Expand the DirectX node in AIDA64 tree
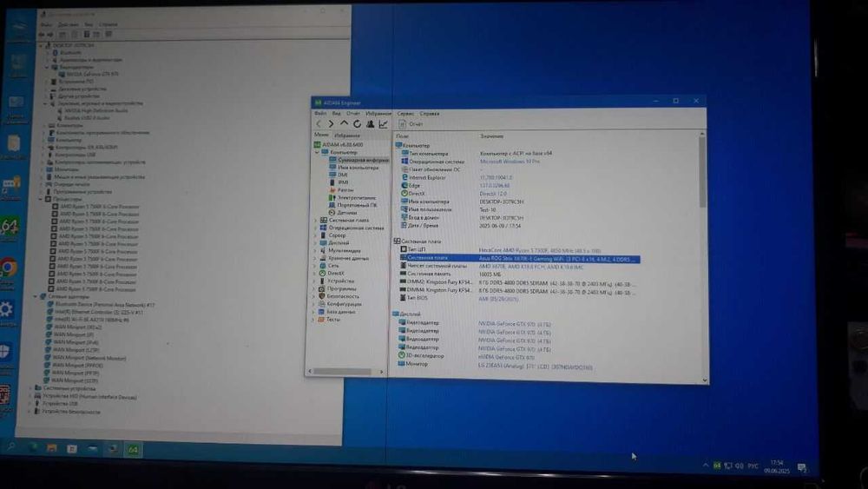868x489 pixels. tap(314, 273)
